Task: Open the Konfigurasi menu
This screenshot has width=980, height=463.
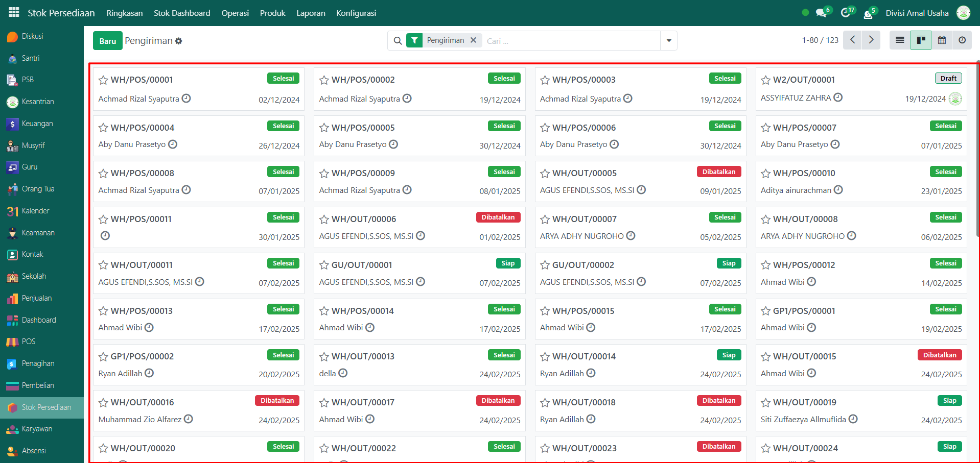Action: click(x=356, y=13)
